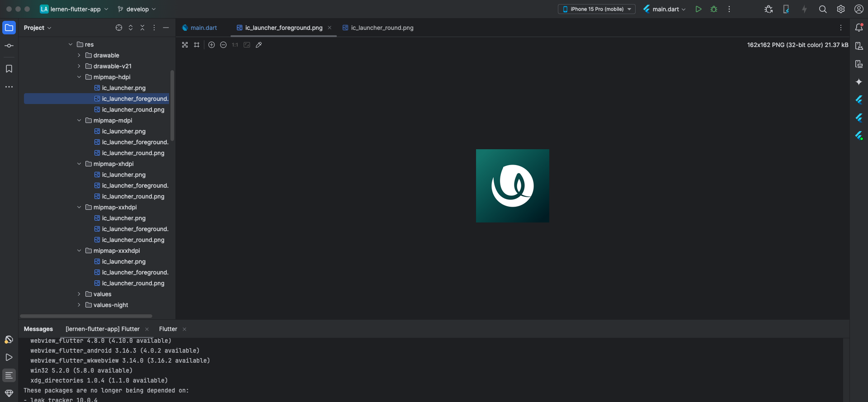Click the launcher icon image preview

tap(513, 186)
